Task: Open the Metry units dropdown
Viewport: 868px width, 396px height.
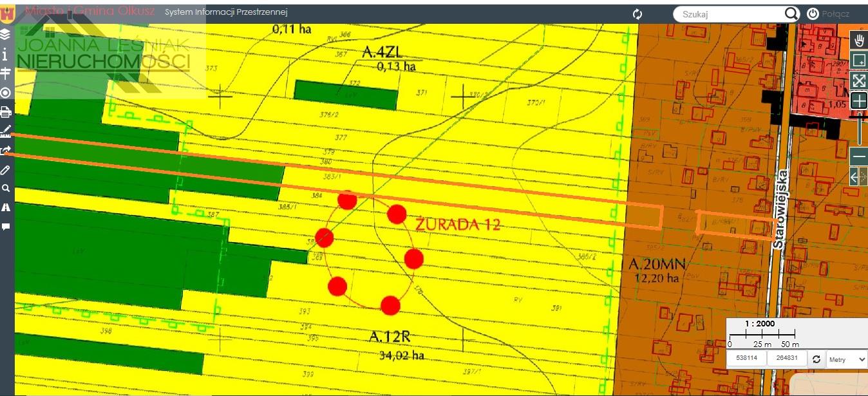Action: pyautogui.click(x=847, y=359)
